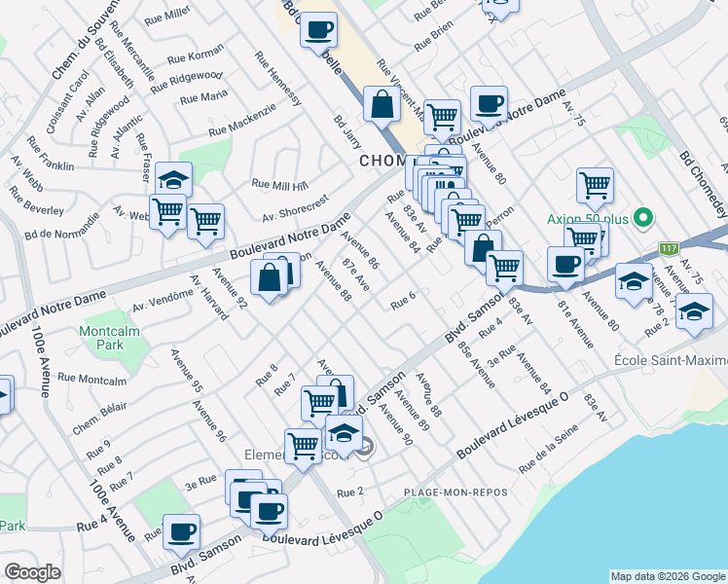728x584 pixels.
Task: Open the coffee marker near 81e Avenue
Action: (565, 266)
